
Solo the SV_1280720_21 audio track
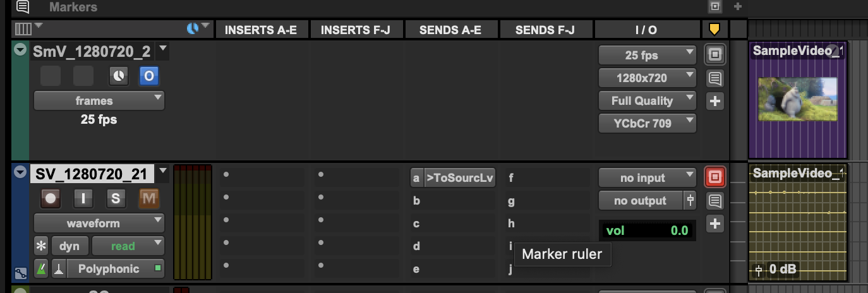click(116, 199)
